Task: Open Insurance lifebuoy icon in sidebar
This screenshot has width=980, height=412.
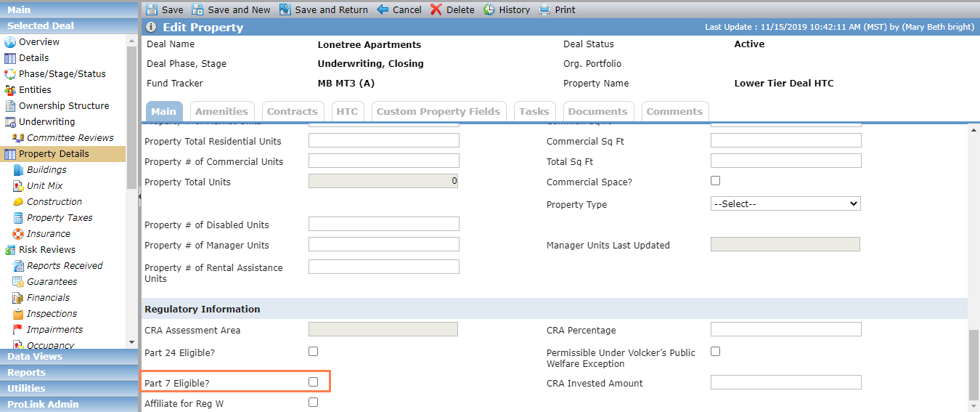Action: pyautogui.click(x=18, y=234)
